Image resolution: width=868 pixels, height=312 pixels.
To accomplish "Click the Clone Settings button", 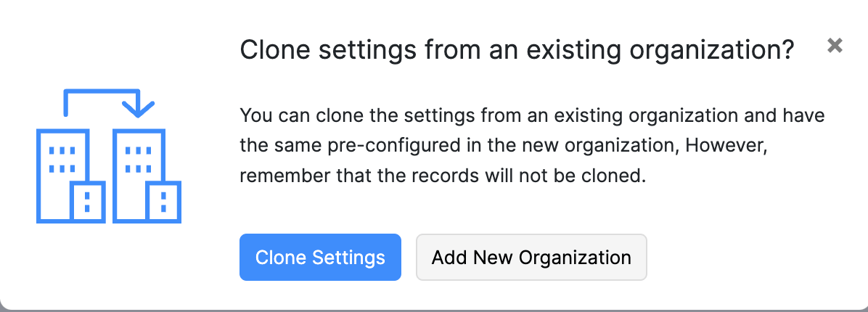I will point(320,257).
